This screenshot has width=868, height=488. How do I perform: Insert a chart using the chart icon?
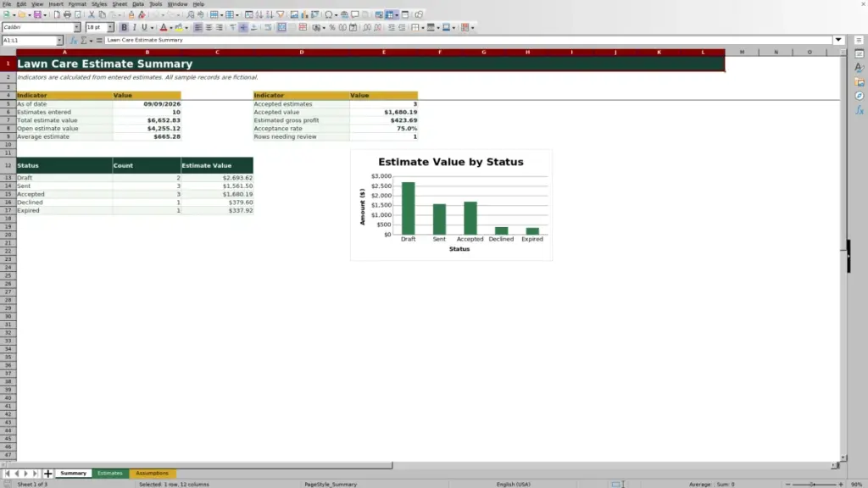304,14
